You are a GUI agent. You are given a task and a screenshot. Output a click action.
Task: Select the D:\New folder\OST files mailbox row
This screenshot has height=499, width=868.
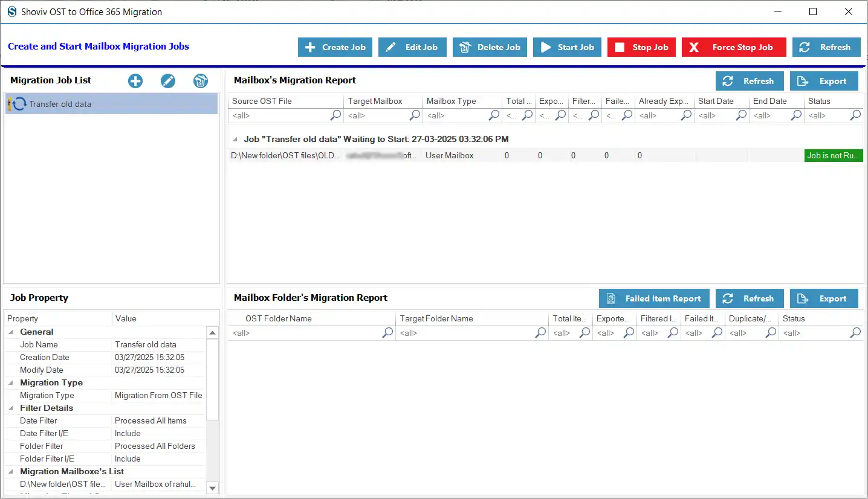coord(545,155)
